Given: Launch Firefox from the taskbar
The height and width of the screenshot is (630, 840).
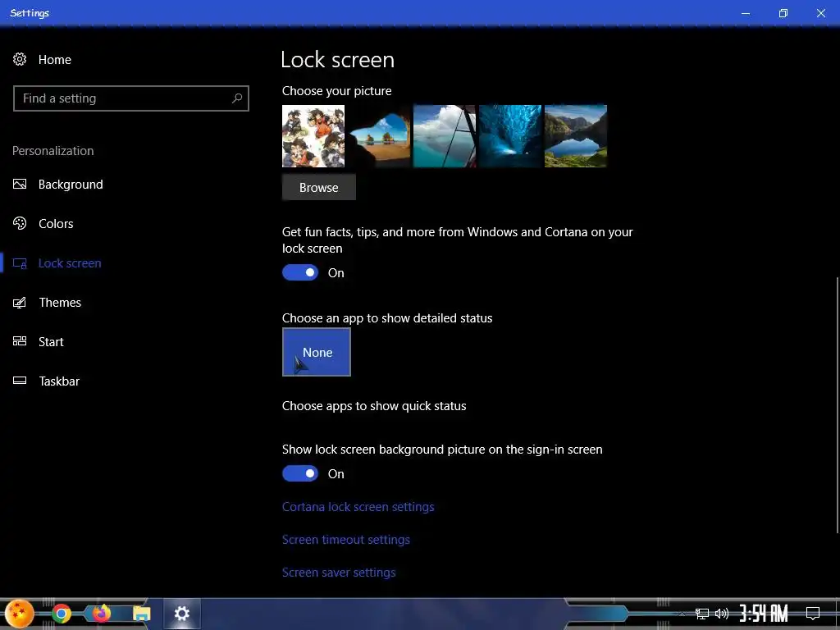Looking at the screenshot, I should pos(101,614).
